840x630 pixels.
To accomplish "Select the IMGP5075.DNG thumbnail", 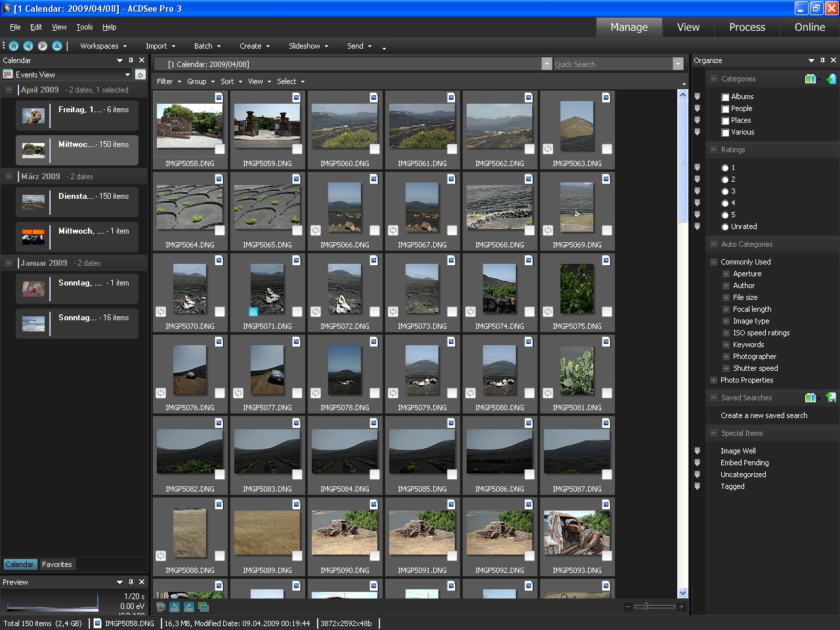I will [x=577, y=289].
